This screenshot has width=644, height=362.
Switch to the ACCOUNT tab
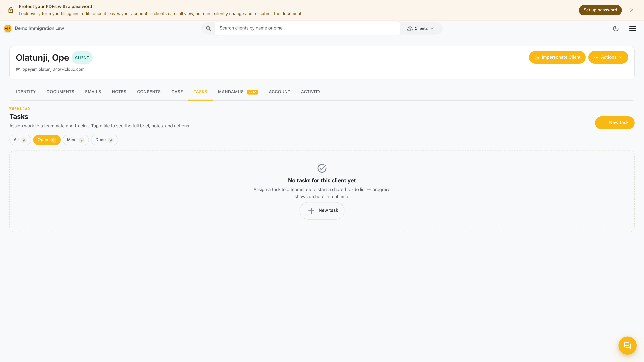point(280,92)
